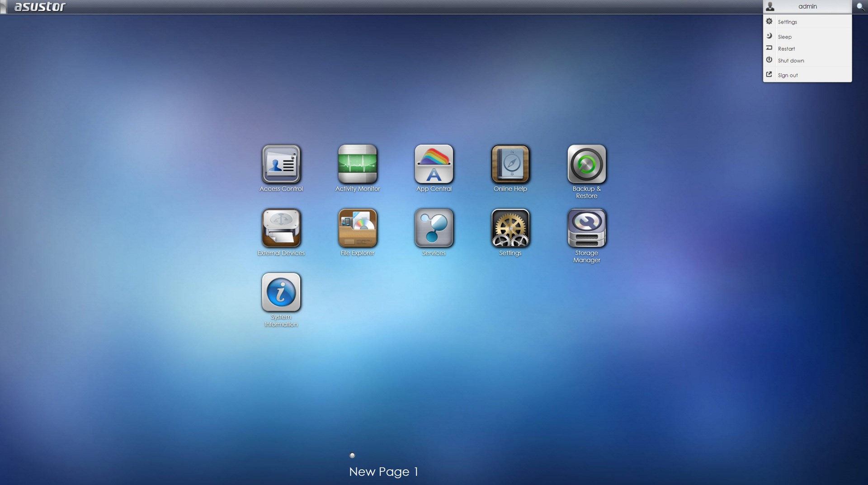Launch Backup & Restore
The width and height of the screenshot is (868, 485).
586,164
